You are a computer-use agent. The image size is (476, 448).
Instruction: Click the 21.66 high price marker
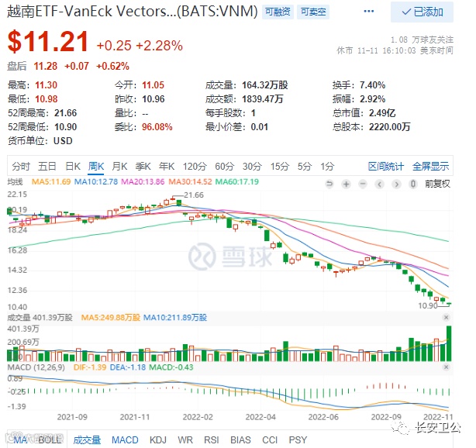click(194, 195)
